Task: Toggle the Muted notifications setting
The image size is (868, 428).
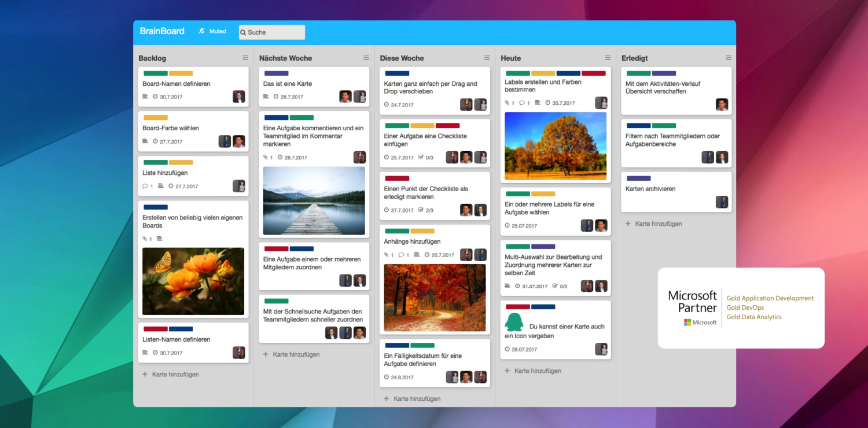Action: pyautogui.click(x=212, y=31)
